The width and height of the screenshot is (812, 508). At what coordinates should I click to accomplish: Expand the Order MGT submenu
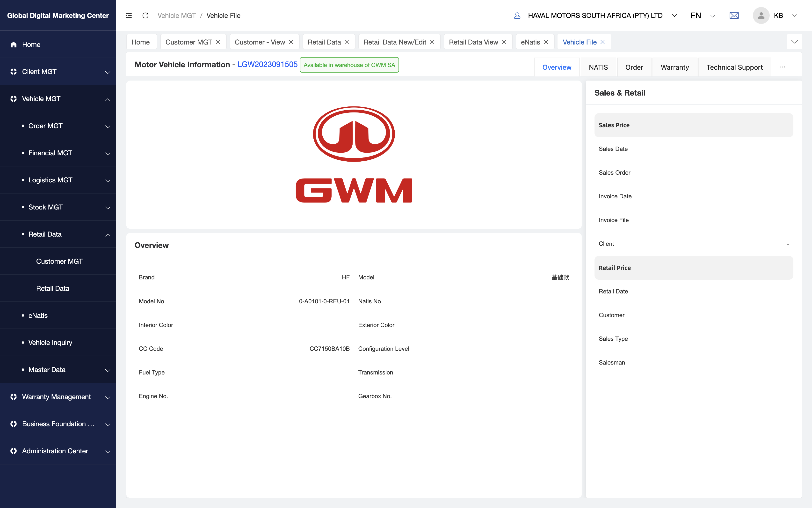[108, 126]
